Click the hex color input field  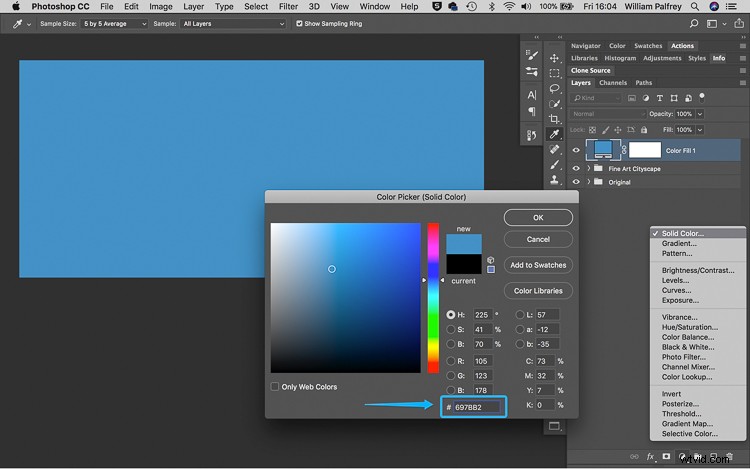click(475, 407)
